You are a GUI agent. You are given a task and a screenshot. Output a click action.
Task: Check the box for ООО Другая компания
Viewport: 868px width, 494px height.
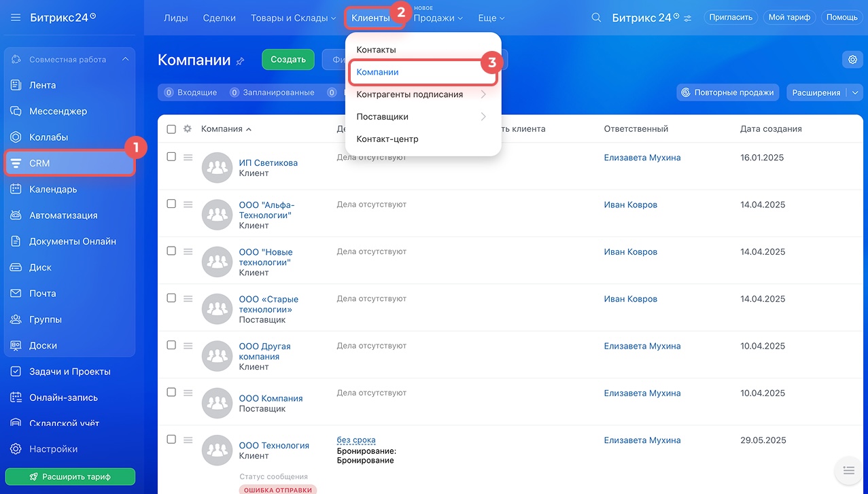pyautogui.click(x=171, y=345)
